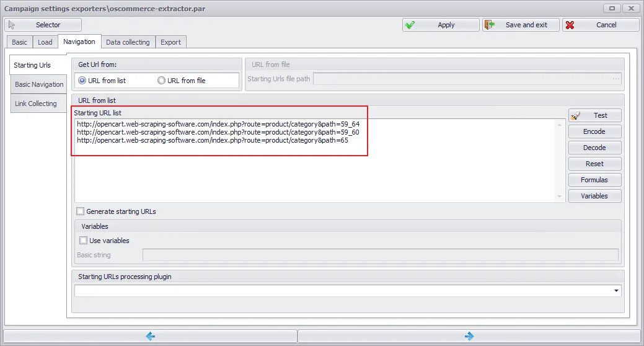Click the green checkmark Apply icon
This screenshot has width=644, height=346.
tap(410, 25)
